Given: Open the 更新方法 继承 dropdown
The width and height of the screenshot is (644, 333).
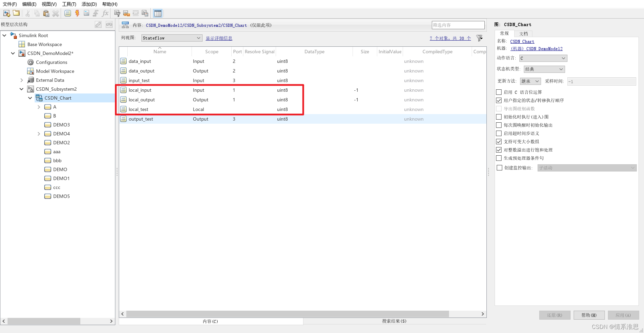Looking at the screenshot, I should (x=530, y=81).
